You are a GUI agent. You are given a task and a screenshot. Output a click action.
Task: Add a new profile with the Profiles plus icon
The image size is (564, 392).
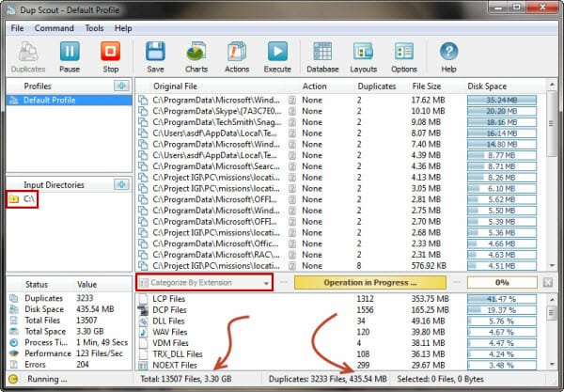tap(121, 86)
